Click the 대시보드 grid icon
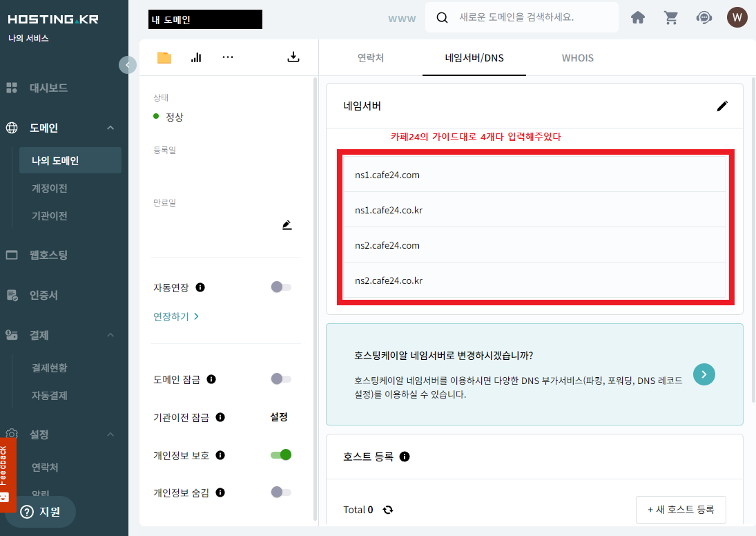The height and width of the screenshot is (536, 756). click(x=12, y=88)
